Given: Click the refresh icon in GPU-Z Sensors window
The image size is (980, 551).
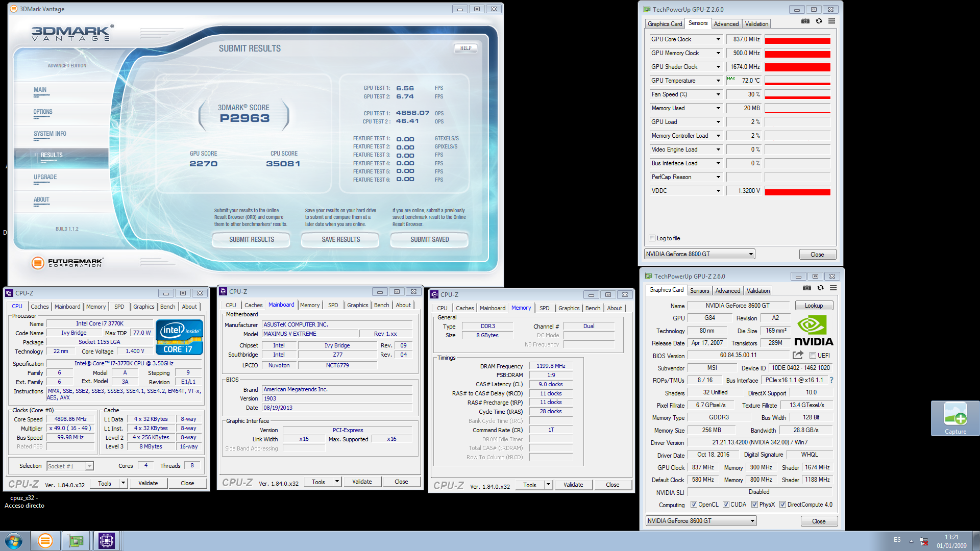Looking at the screenshot, I should pos(819,21).
